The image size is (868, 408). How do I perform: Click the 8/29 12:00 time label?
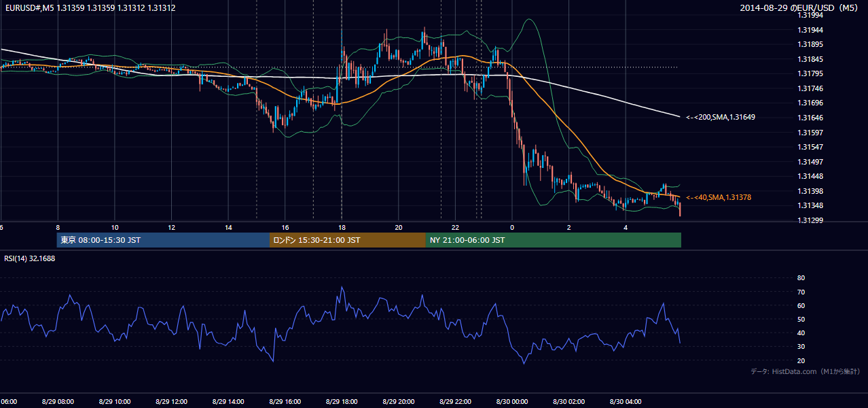170,402
